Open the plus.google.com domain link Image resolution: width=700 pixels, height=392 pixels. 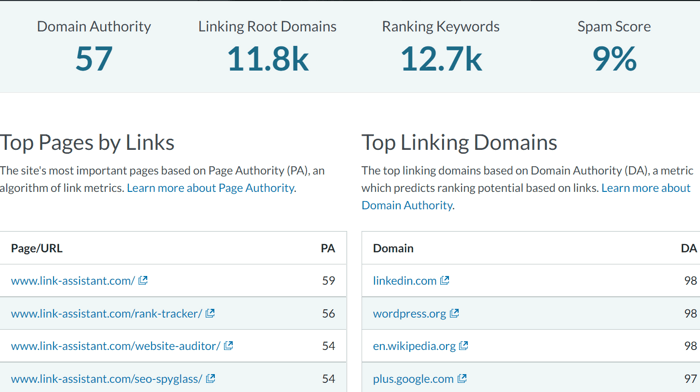413,379
